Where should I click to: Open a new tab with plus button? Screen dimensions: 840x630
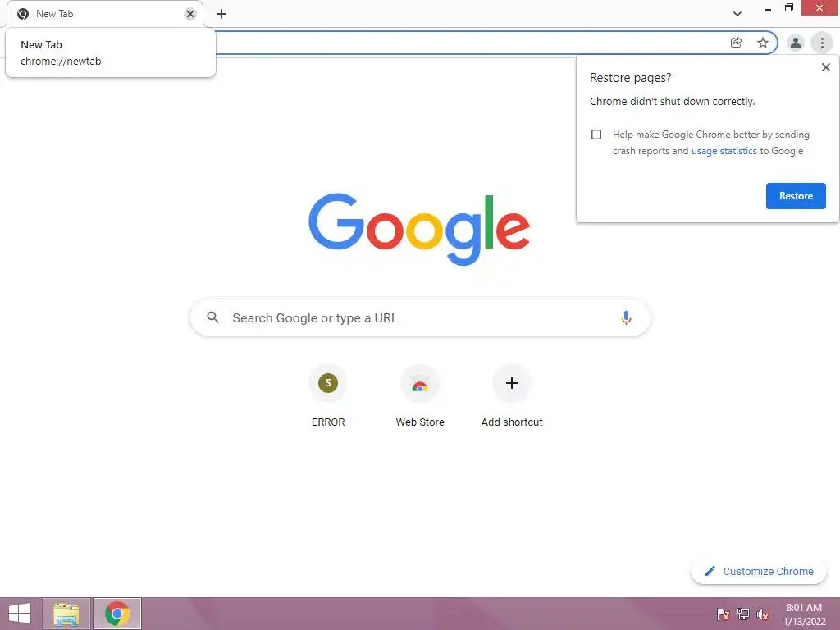(x=221, y=14)
